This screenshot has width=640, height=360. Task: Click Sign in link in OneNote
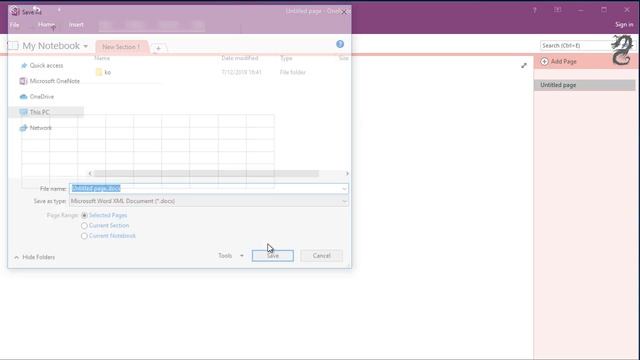[624, 25]
